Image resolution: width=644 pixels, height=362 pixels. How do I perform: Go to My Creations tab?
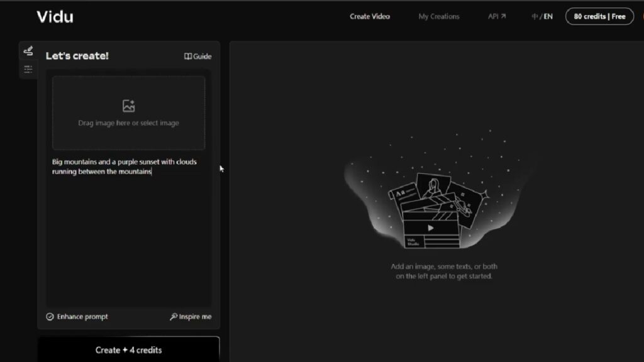pyautogui.click(x=438, y=16)
